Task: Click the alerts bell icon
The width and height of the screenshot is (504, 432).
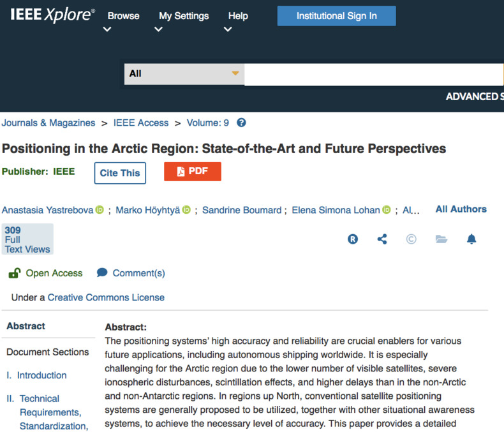Action: pos(471,239)
